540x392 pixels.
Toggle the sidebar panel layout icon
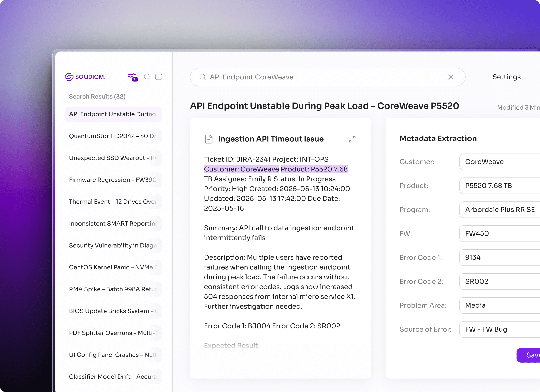pos(159,77)
